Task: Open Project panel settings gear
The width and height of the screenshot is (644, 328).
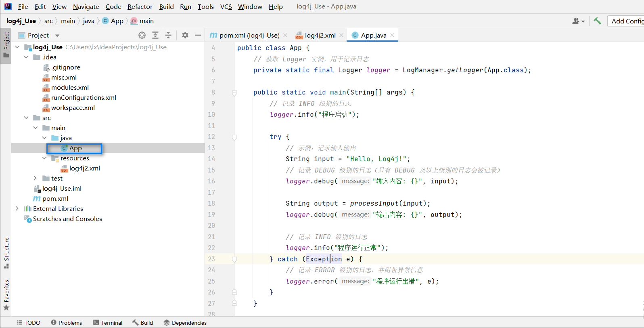Action: [185, 35]
